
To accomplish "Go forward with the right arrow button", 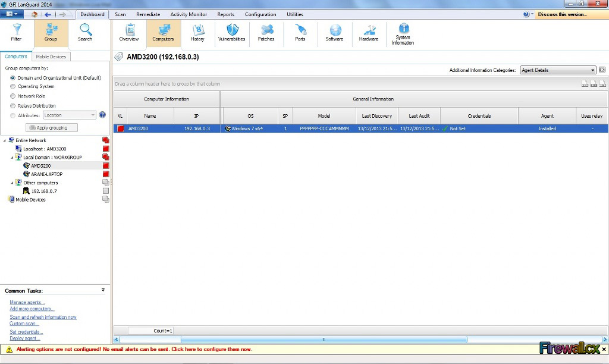I will point(62,14).
